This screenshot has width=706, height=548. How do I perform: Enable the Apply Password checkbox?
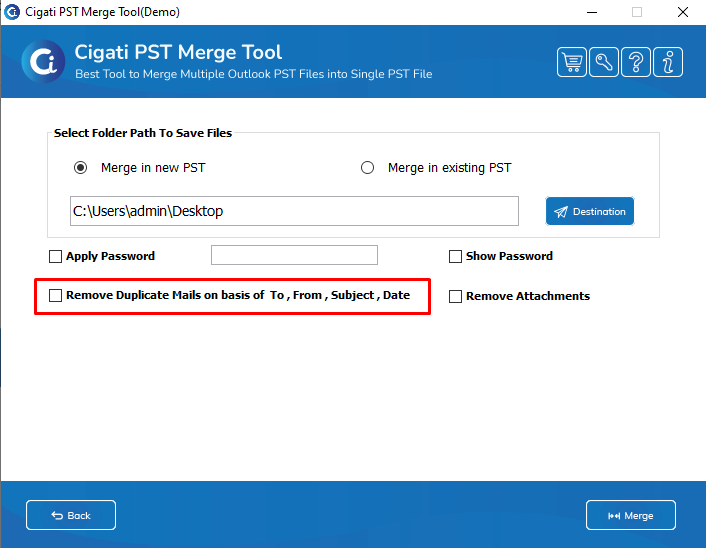pyautogui.click(x=55, y=256)
